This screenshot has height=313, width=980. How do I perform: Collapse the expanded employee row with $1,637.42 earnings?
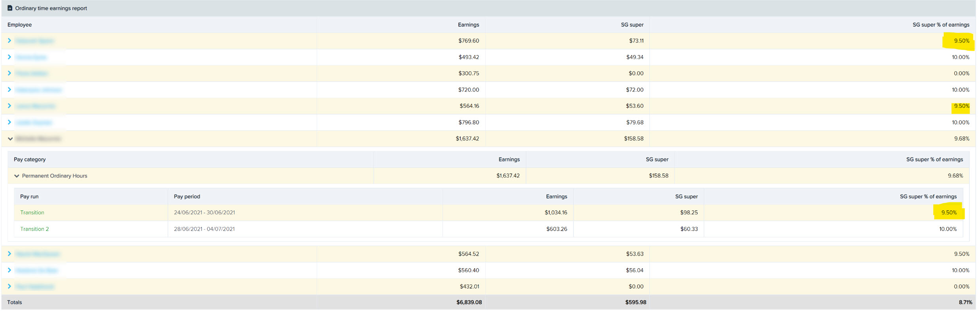[x=10, y=139]
